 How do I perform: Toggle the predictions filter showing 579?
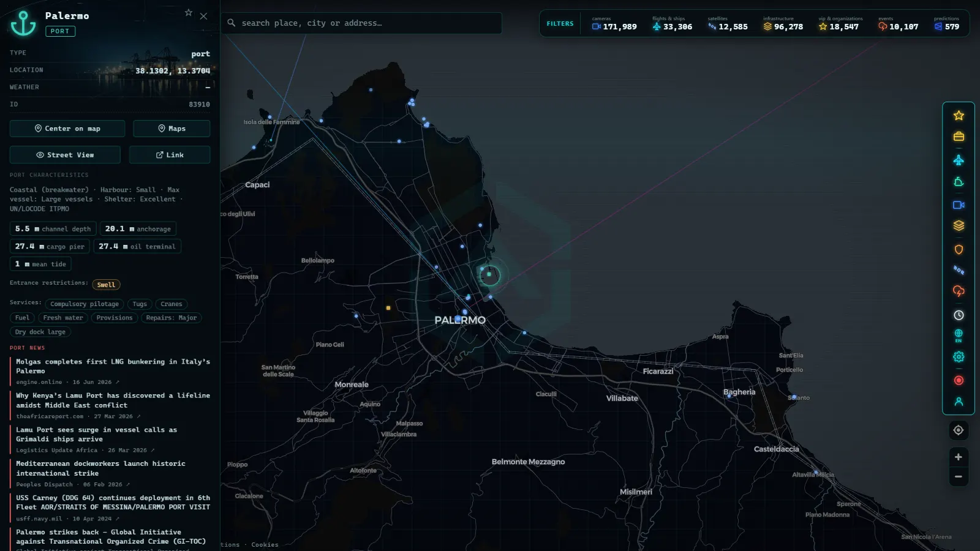[947, 23]
